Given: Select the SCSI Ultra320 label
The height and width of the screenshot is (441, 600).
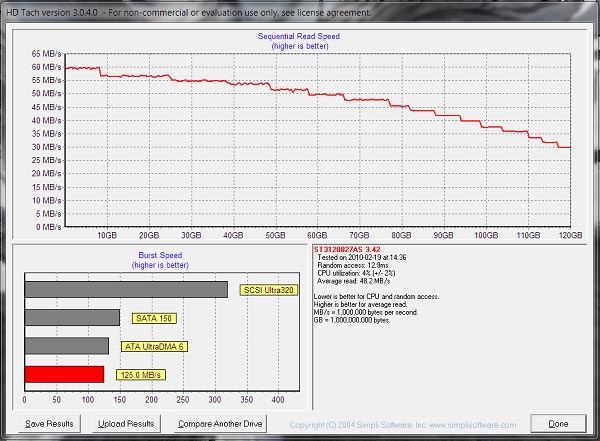Looking at the screenshot, I should point(269,290).
